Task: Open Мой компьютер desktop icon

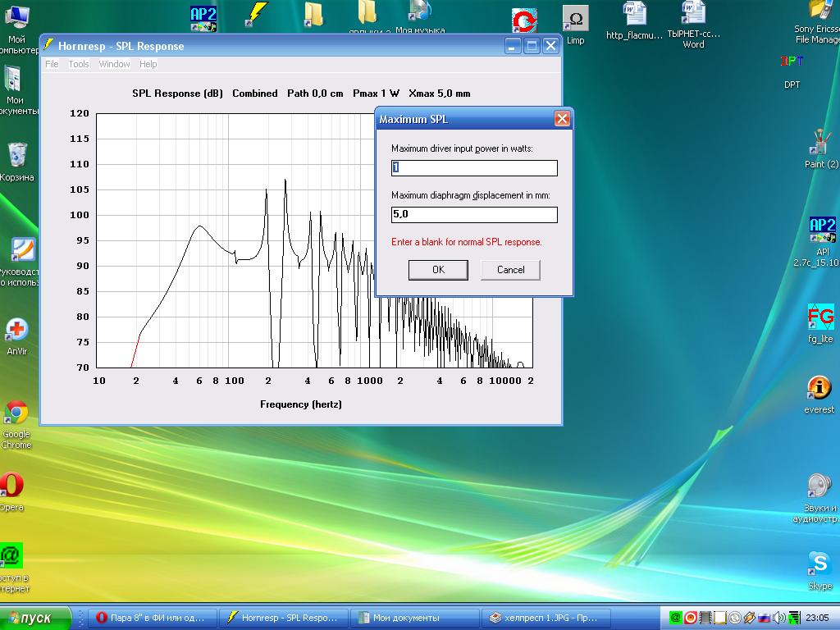Action: pos(17,30)
